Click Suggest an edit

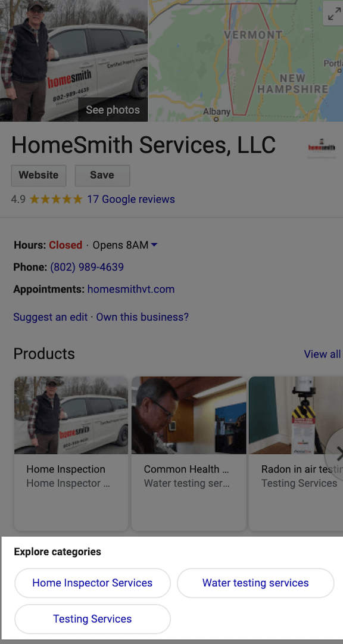tap(50, 317)
